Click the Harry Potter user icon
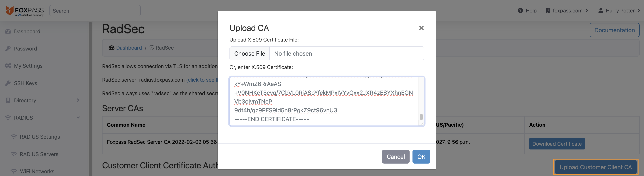The height and width of the screenshot is (176, 644). tap(601, 11)
